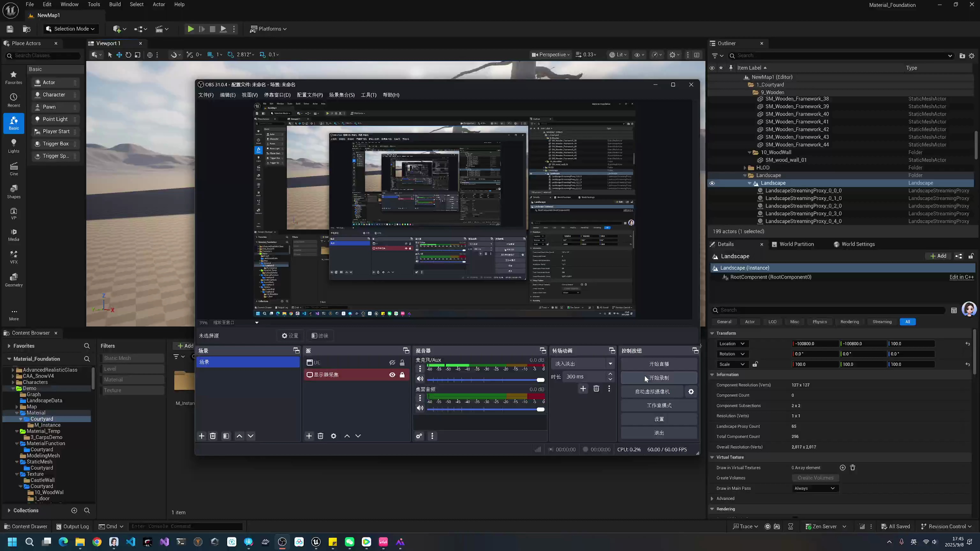Mute the 麦克风/Aux audio channel
980x551 pixels.
click(x=419, y=378)
